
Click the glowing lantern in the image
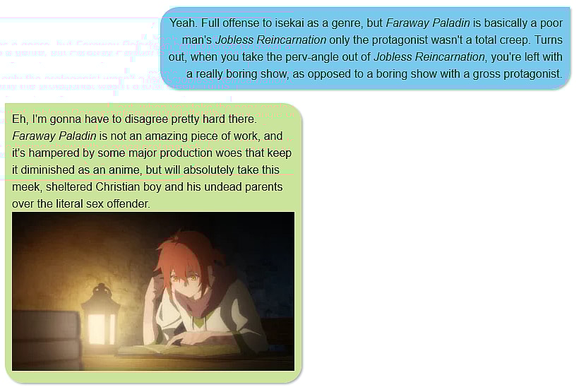tap(100, 315)
